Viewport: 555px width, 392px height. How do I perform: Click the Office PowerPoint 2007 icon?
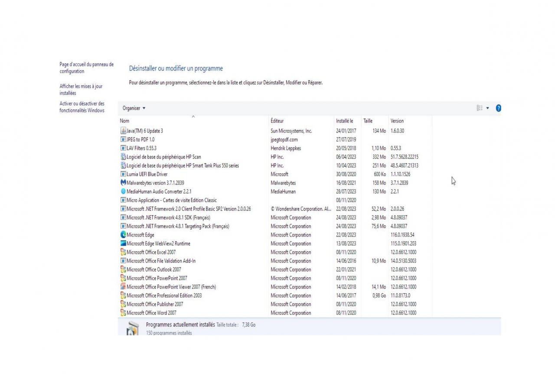point(123,278)
